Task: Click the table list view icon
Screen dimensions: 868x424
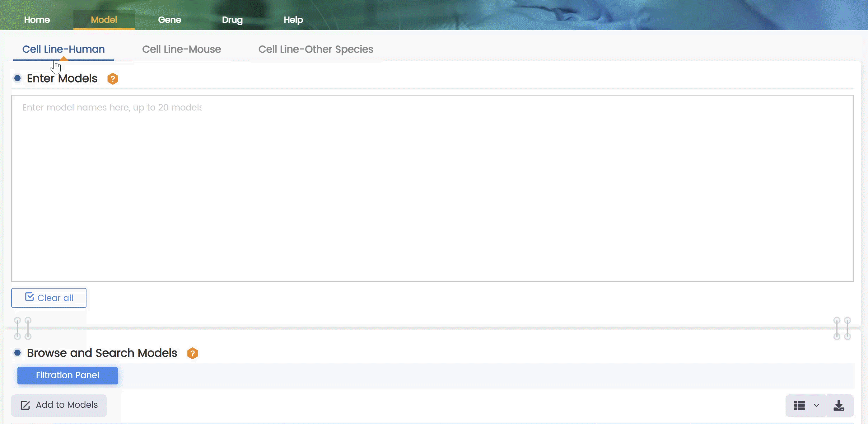Action: (799, 405)
